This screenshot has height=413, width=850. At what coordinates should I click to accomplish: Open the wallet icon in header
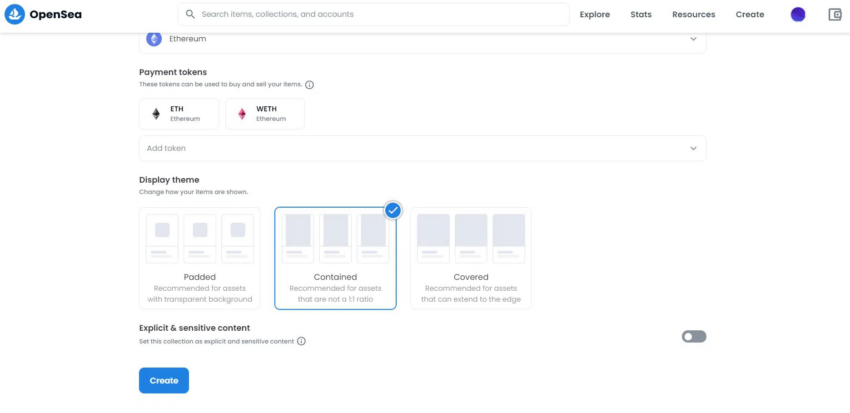tap(835, 15)
